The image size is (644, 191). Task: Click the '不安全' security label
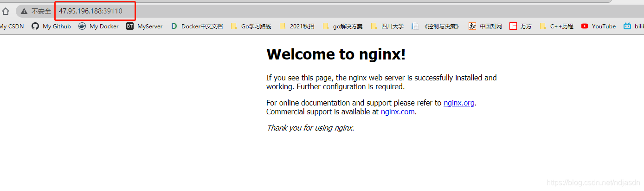pos(41,11)
